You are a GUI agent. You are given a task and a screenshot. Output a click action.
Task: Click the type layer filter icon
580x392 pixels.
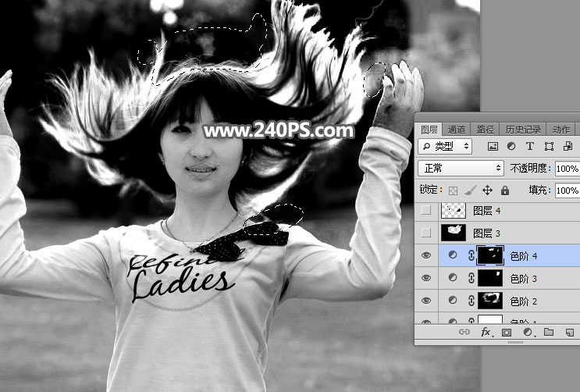[530, 146]
